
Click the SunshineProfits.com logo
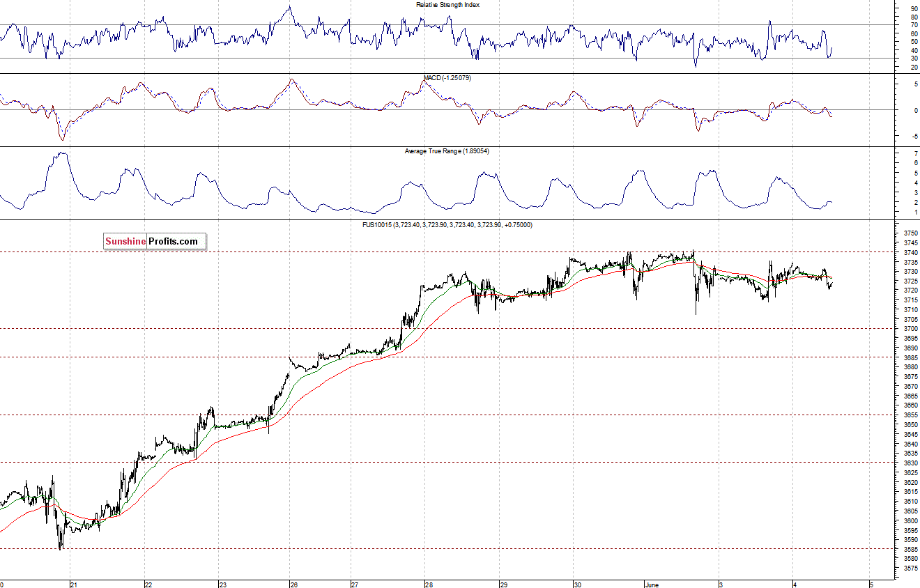tap(155, 242)
